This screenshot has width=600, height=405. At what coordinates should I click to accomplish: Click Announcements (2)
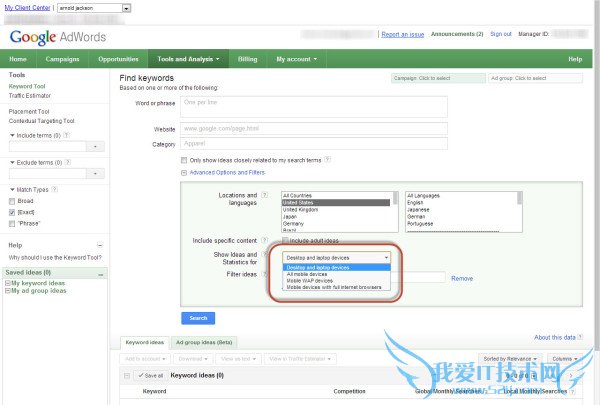(457, 34)
